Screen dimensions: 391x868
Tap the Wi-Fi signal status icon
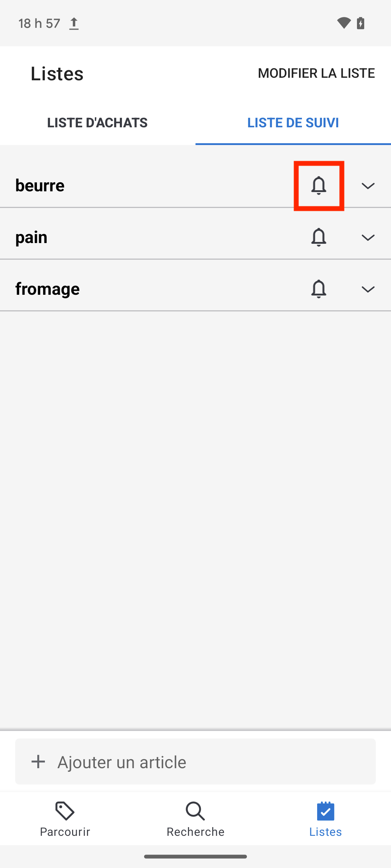pyautogui.click(x=344, y=23)
